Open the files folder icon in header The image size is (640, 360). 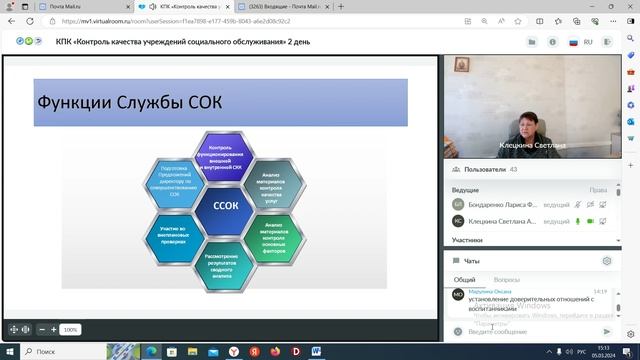[532, 42]
